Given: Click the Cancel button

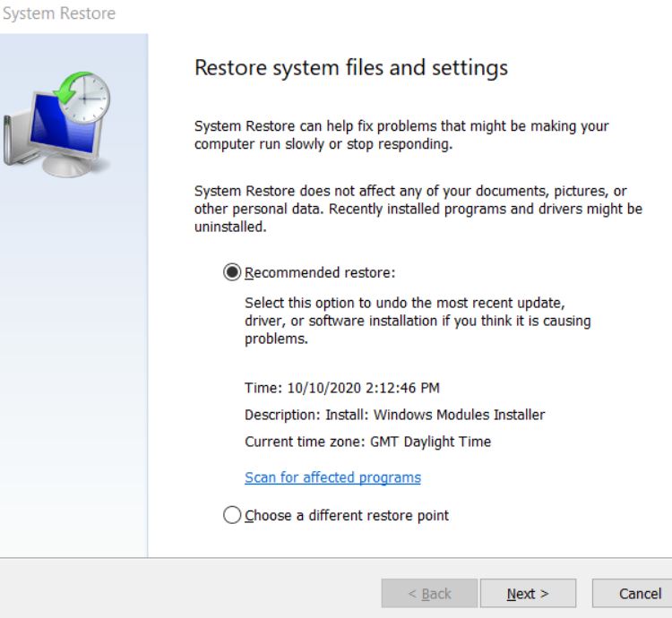Looking at the screenshot, I should (x=634, y=594).
